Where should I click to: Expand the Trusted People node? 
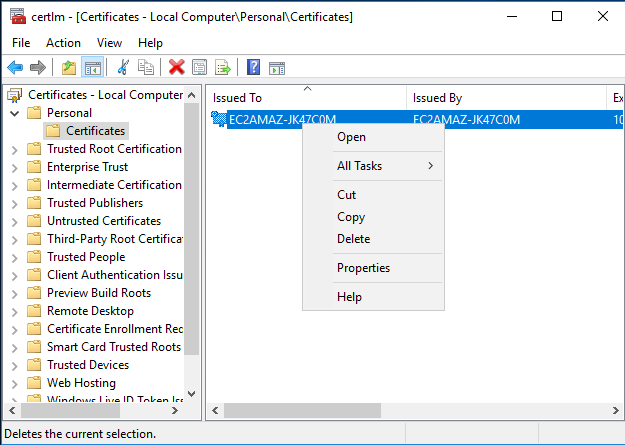15,258
